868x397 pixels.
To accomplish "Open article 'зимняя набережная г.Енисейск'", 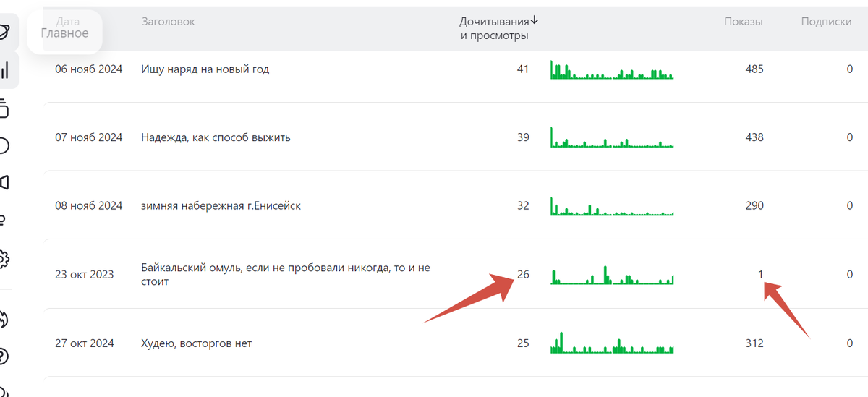I will point(221,205).
